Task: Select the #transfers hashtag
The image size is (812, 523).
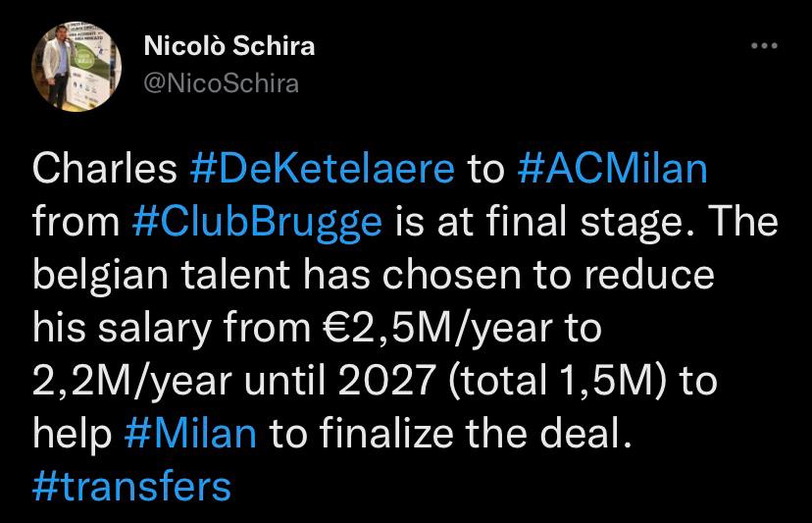Action: tap(132, 487)
